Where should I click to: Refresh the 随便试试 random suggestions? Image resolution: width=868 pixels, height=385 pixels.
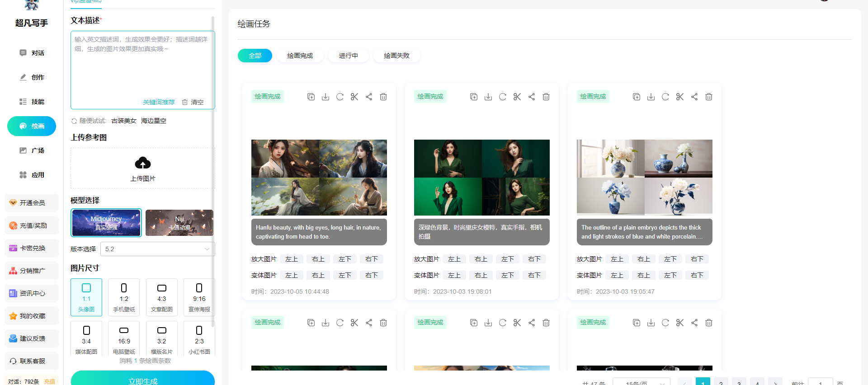[x=74, y=121]
